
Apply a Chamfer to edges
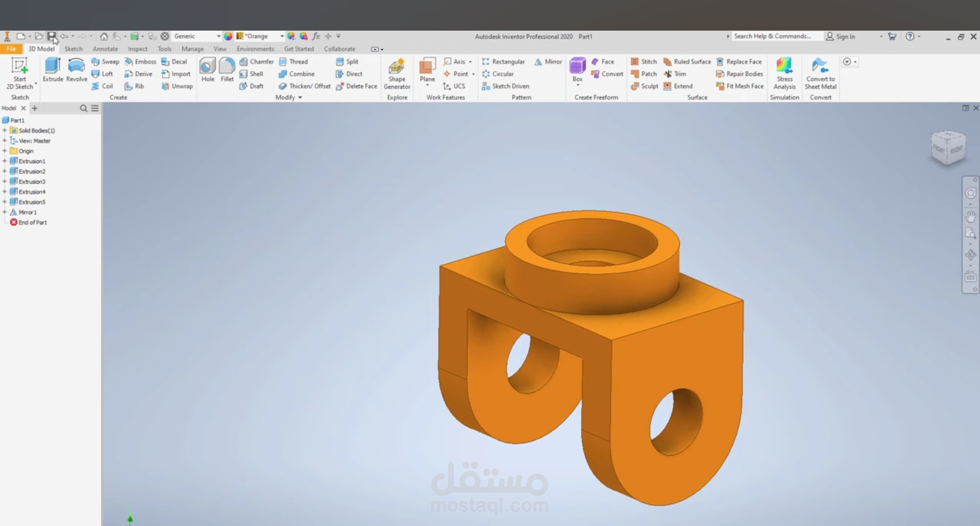tap(256, 62)
